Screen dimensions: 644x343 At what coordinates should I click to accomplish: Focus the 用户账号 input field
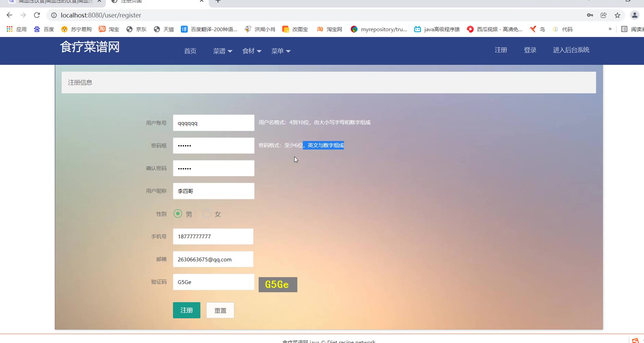point(214,123)
